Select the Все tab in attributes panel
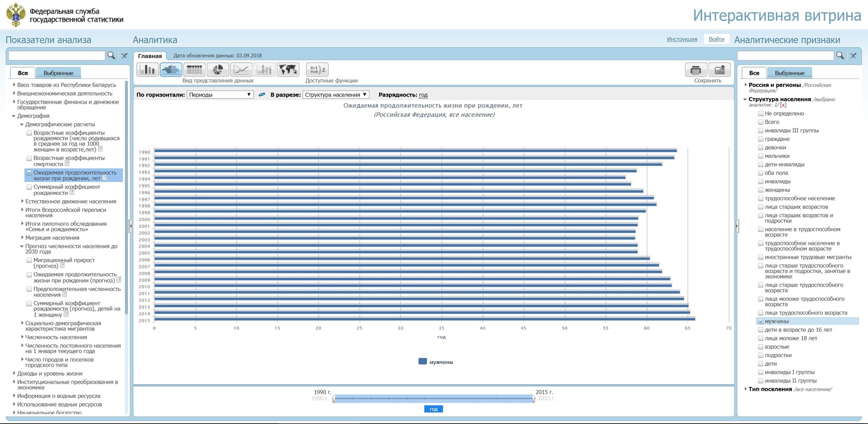This screenshot has height=424, width=868. (754, 73)
